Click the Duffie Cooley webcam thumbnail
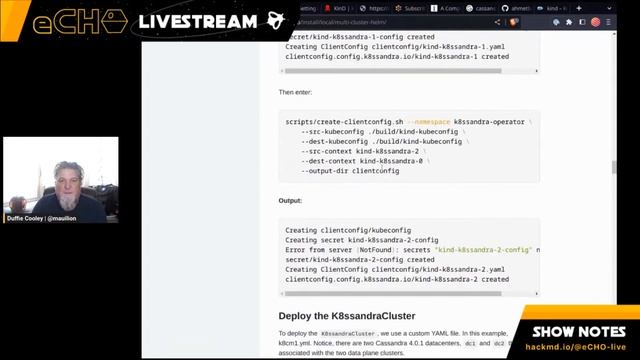The height and width of the screenshot is (360, 640). (x=61, y=180)
